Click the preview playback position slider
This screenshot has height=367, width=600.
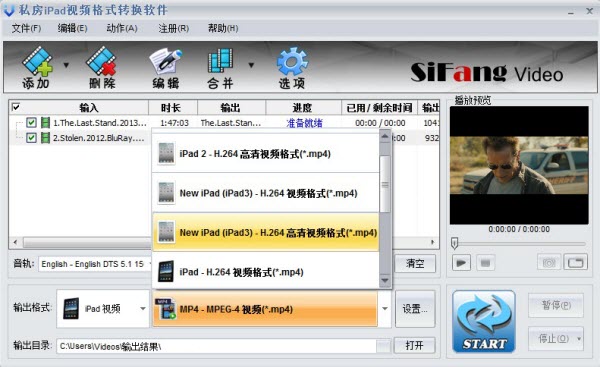[519, 243]
